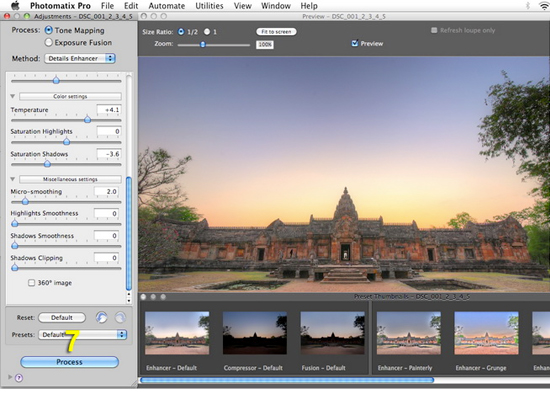Open the File menu

point(107,6)
